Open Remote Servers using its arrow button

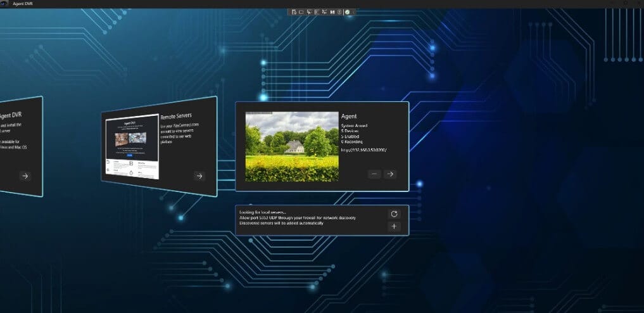point(199,176)
